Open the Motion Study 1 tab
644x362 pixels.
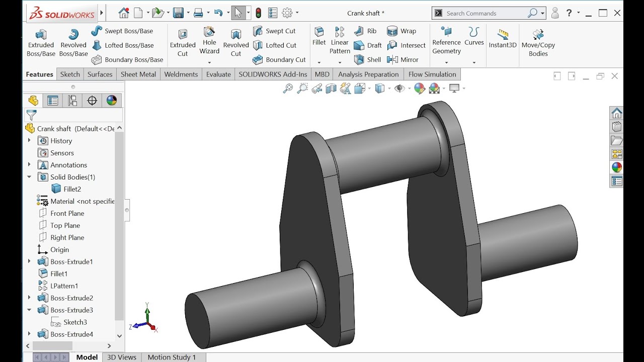pyautogui.click(x=172, y=357)
